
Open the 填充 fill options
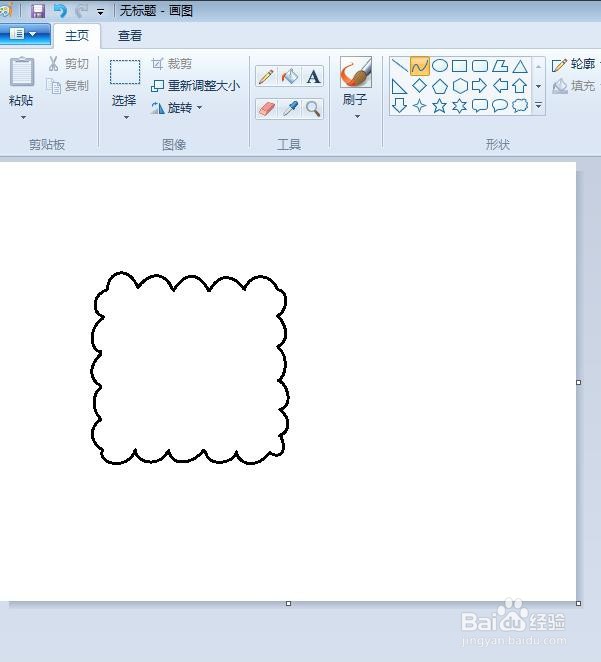(575, 86)
